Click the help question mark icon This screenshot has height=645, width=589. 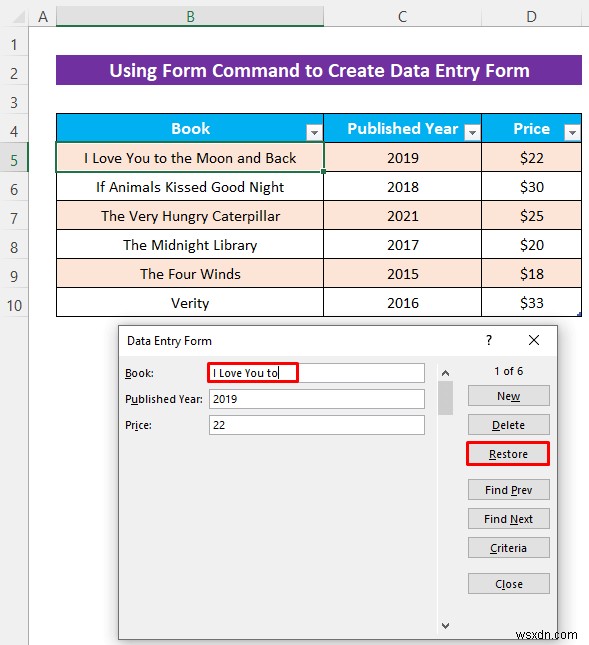pos(489,340)
